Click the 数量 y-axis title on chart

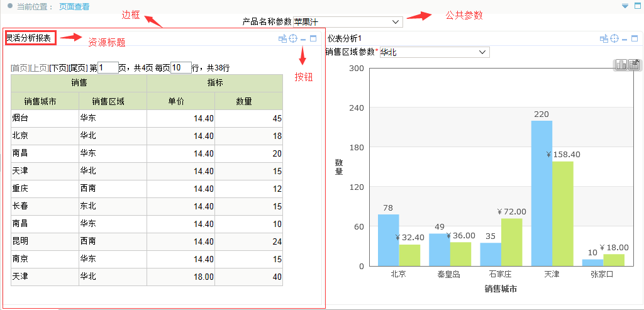click(339, 167)
